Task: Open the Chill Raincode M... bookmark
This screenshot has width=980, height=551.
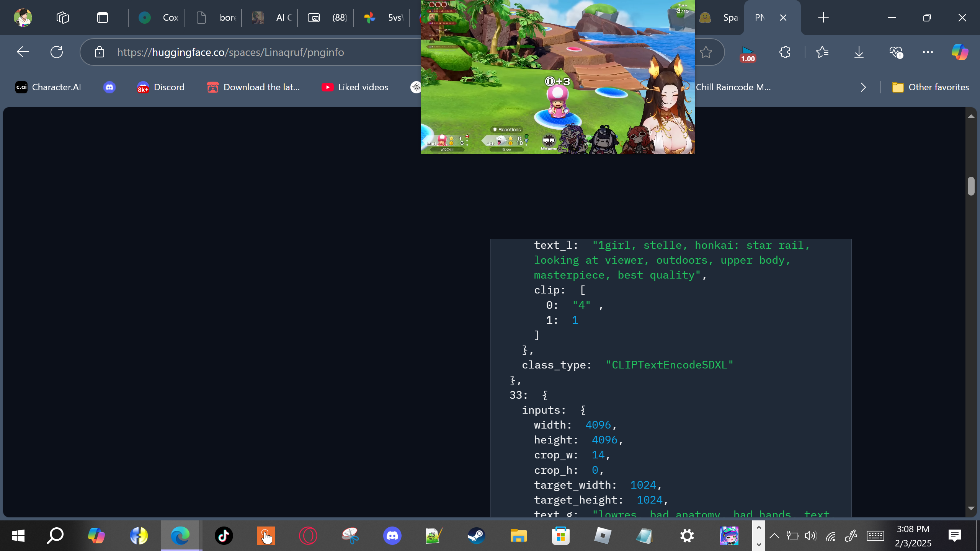Action: coord(733,87)
